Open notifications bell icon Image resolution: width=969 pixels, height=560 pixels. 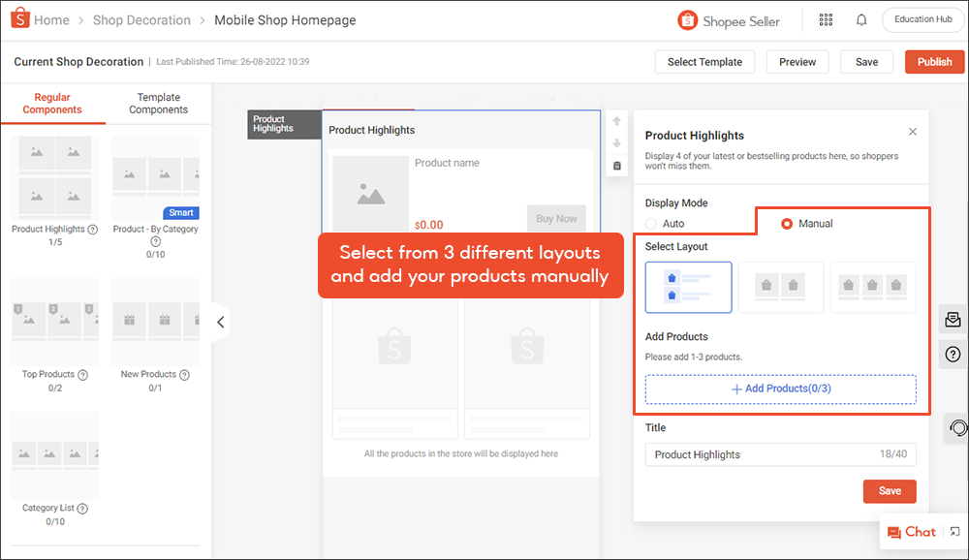(861, 20)
